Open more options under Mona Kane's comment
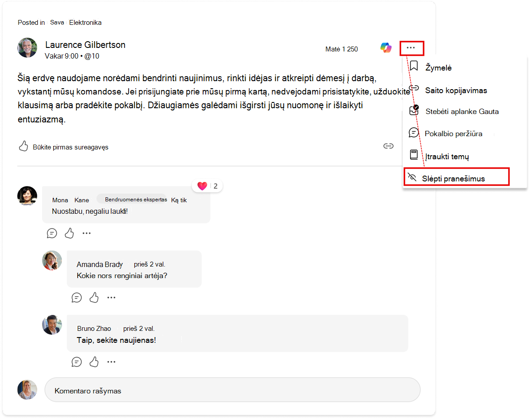This screenshot has height=420, width=532. click(86, 233)
